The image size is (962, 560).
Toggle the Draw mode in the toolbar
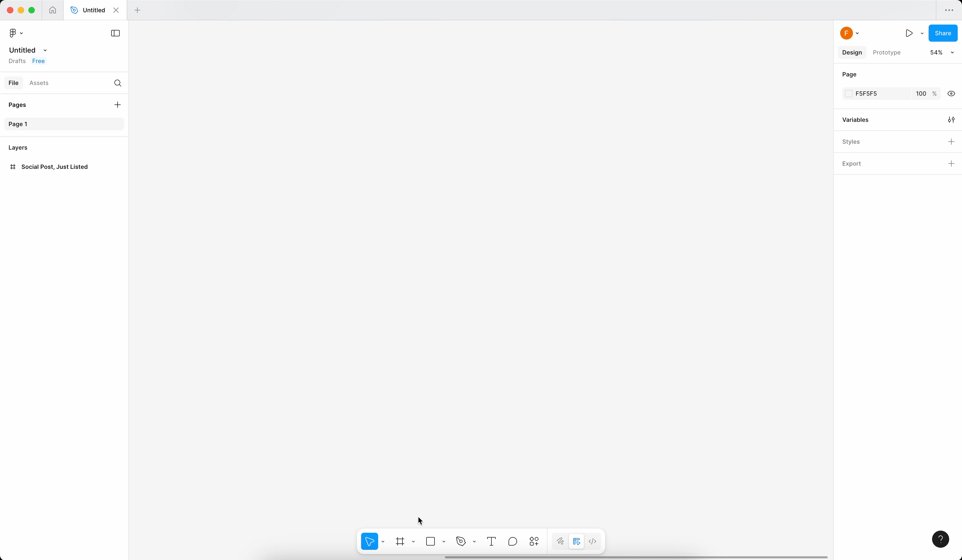coord(560,541)
